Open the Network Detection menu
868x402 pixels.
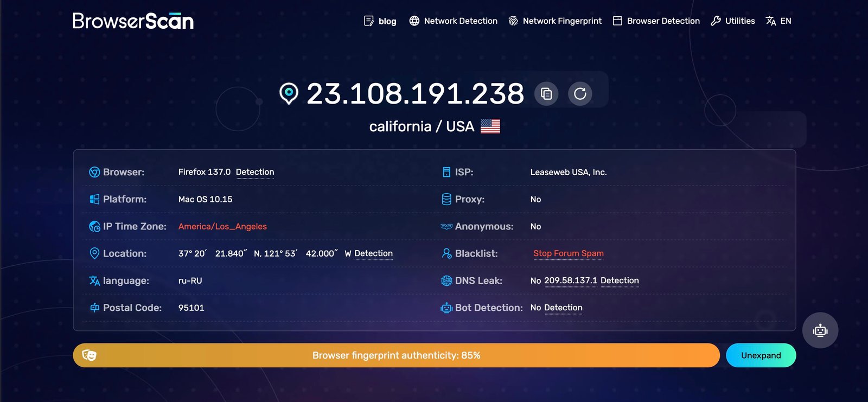pyautogui.click(x=461, y=21)
